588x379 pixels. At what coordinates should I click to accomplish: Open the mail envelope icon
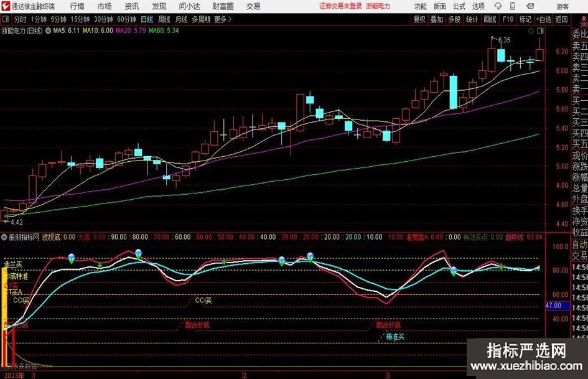click(530, 6)
